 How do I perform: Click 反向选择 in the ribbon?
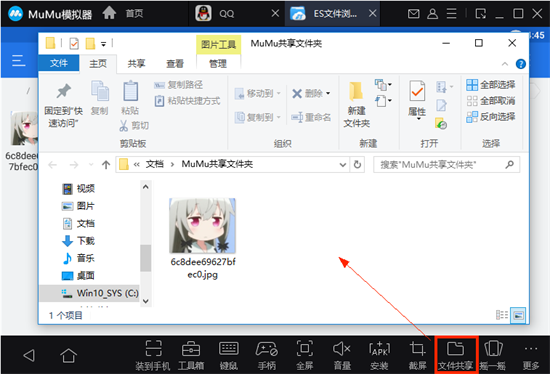pos(491,117)
